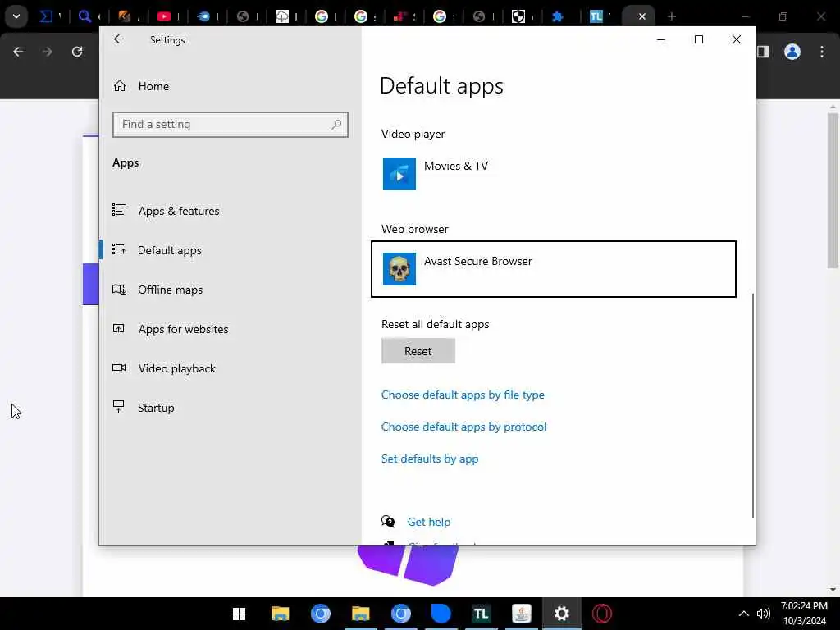Switch to the TL browser tab
Image resolution: width=840 pixels, height=630 pixels.
(x=596, y=16)
